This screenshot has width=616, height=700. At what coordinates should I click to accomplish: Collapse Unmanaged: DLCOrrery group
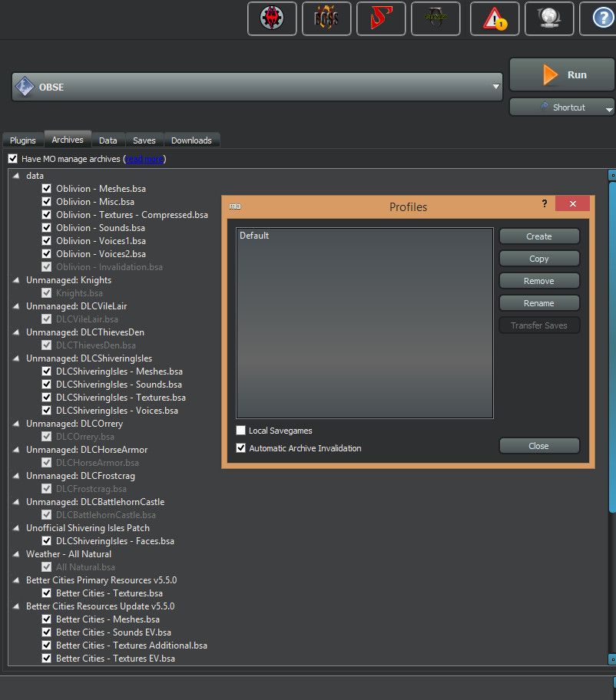click(x=16, y=423)
